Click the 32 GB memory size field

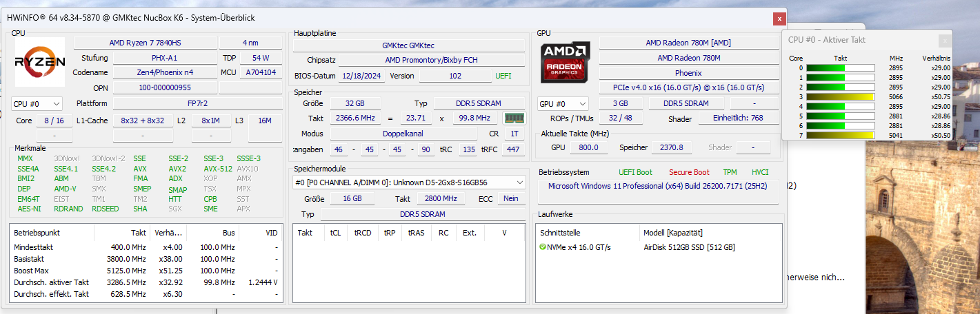point(355,103)
